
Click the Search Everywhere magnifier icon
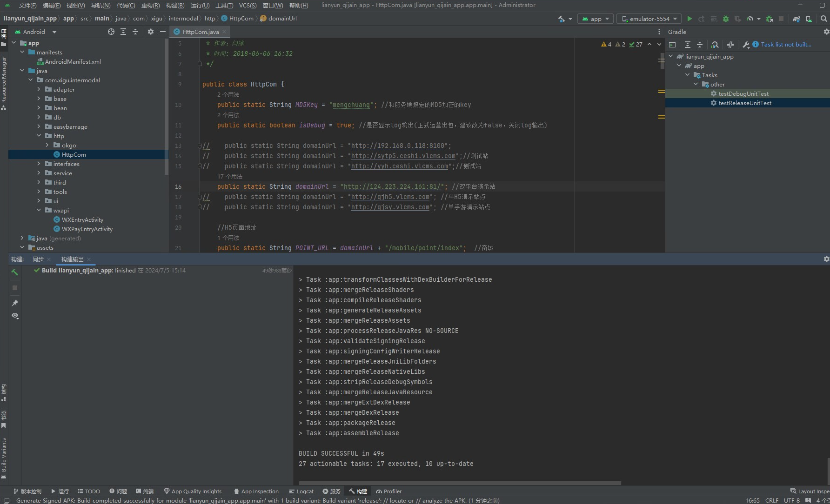(x=823, y=19)
